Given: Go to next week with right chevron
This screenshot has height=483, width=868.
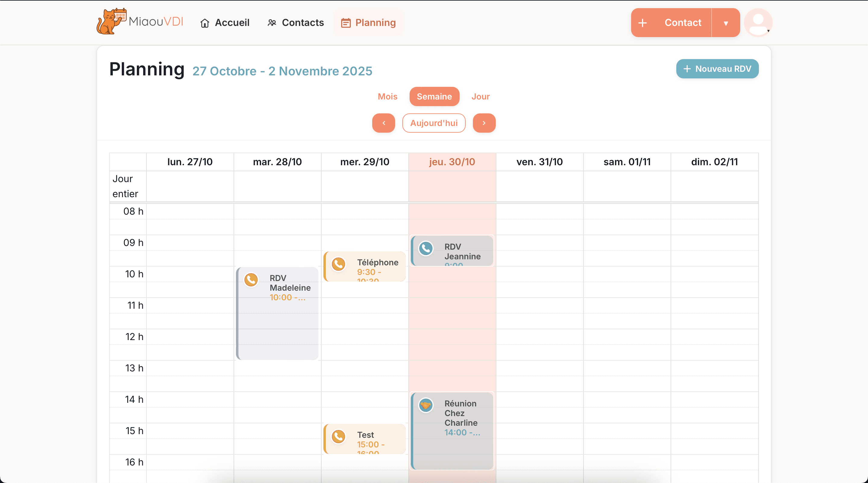Looking at the screenshot, I should 484,123.
